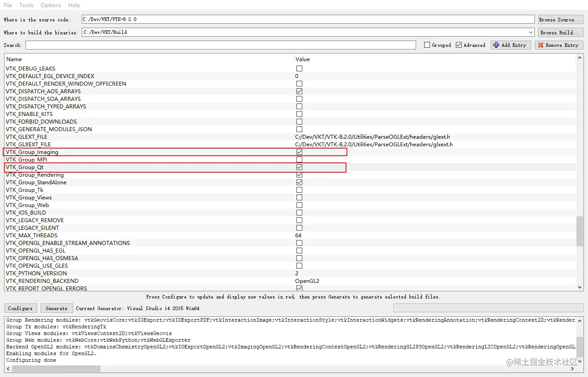Select the VTK_DISPATCH_SOA_ARRAYS row name
Viewport: 588px width, 377px height.
point(43,99)
